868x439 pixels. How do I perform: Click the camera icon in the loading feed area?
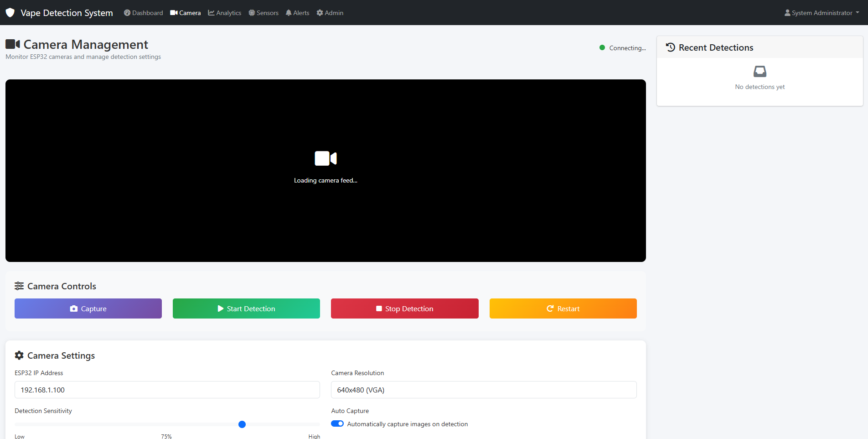(325, 158)
